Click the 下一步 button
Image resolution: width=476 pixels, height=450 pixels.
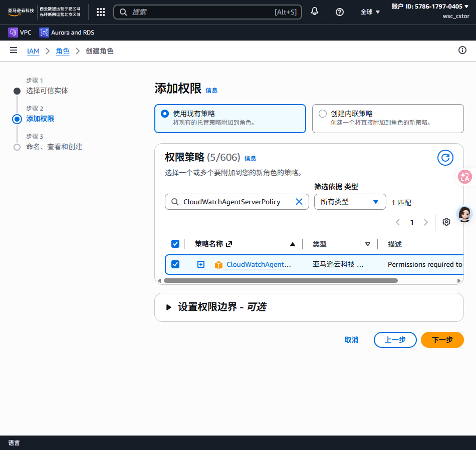click(442, 340)
